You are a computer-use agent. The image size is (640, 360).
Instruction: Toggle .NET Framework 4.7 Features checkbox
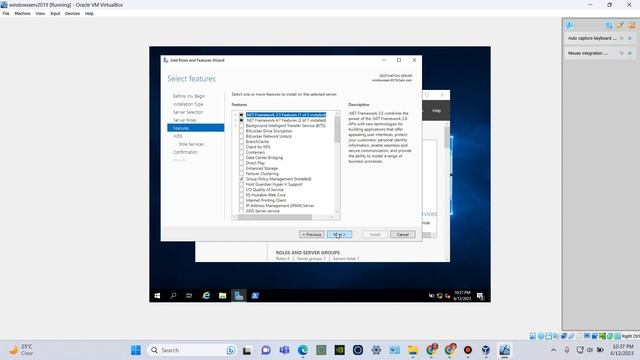pos(241,120)
